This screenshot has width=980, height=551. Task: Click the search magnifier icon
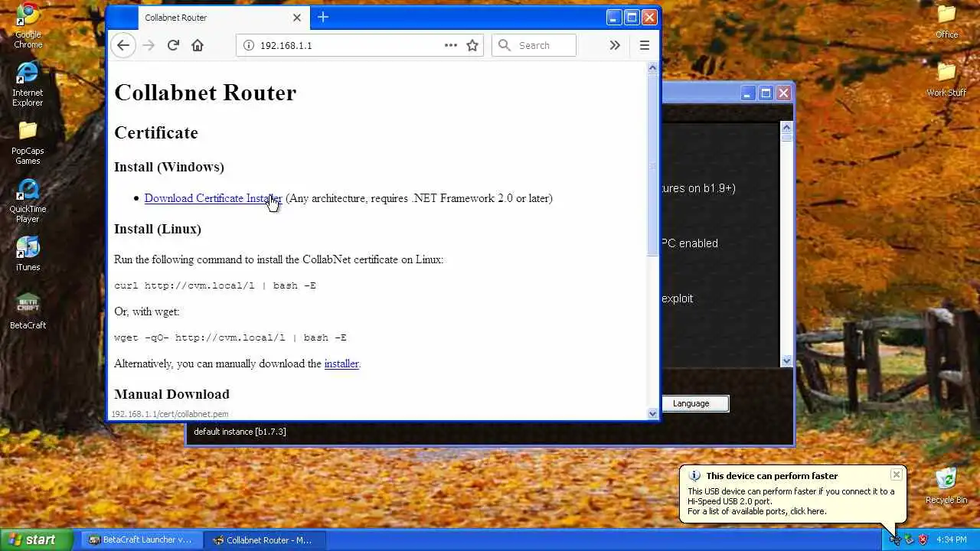tap(504, 45)
